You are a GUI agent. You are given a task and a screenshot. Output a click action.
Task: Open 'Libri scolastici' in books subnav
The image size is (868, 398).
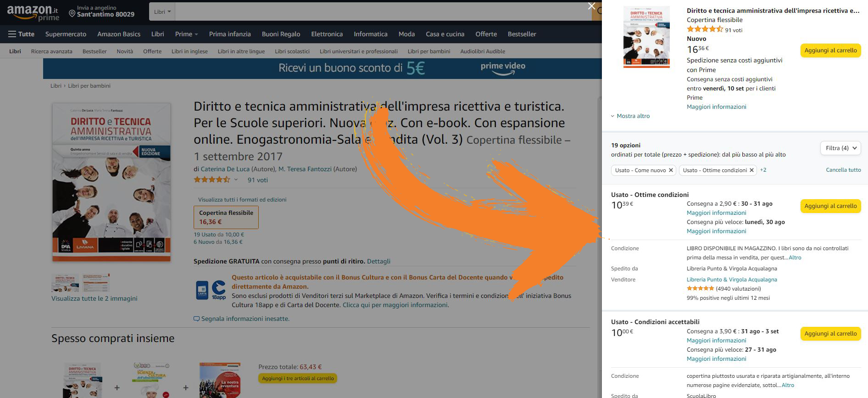click(x=292, y=51)
